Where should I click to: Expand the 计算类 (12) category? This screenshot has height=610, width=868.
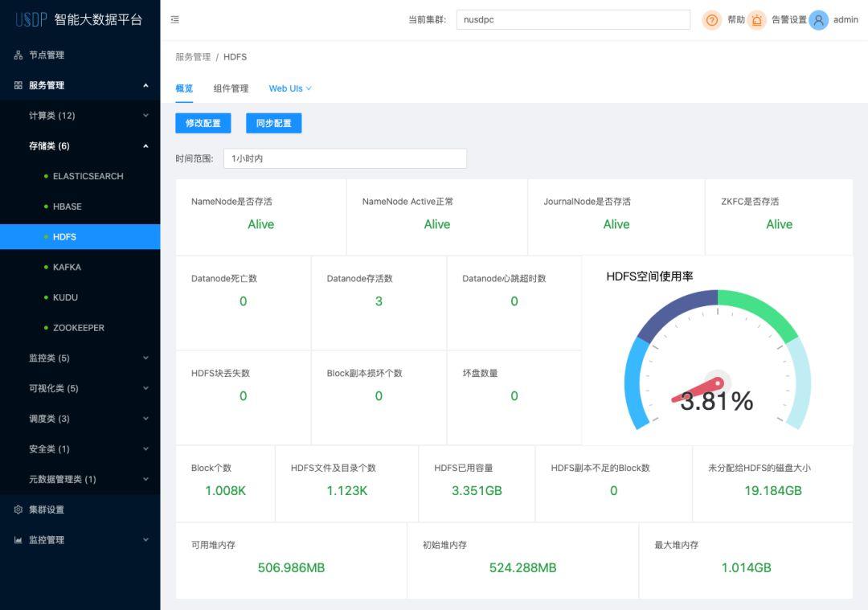pos(80,115)
